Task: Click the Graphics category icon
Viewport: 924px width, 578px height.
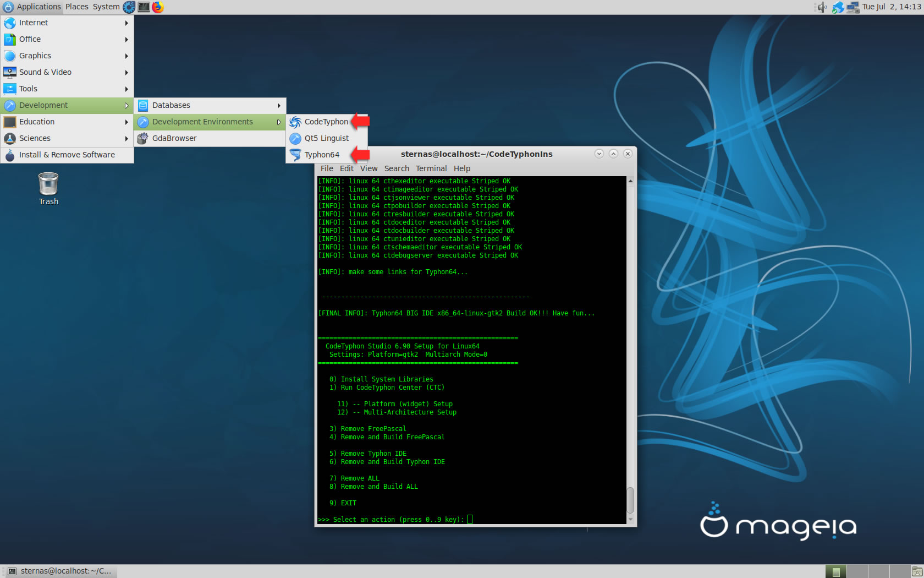Action: point(10,56)
